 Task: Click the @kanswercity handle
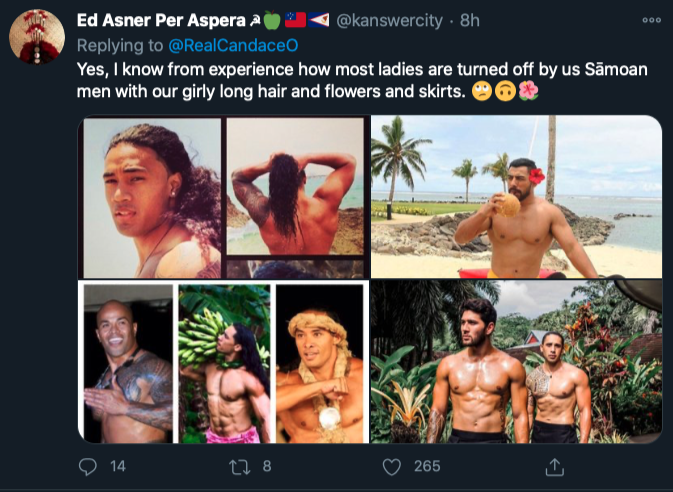click(395, 22)
